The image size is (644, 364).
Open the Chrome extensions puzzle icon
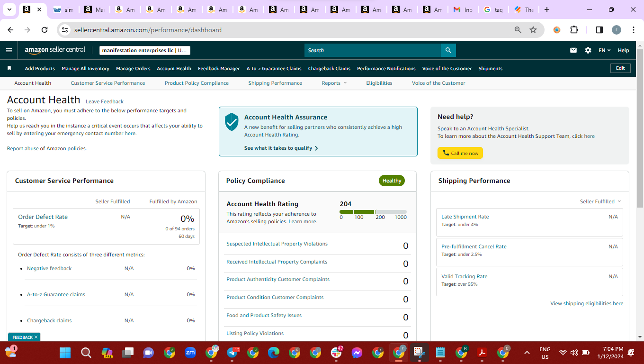tap(574, 30)
